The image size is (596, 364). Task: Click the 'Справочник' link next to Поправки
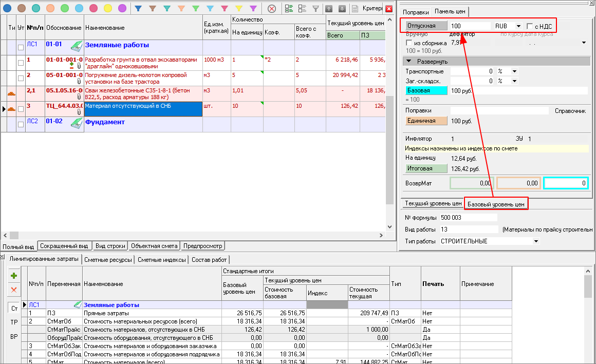point(570,110)
